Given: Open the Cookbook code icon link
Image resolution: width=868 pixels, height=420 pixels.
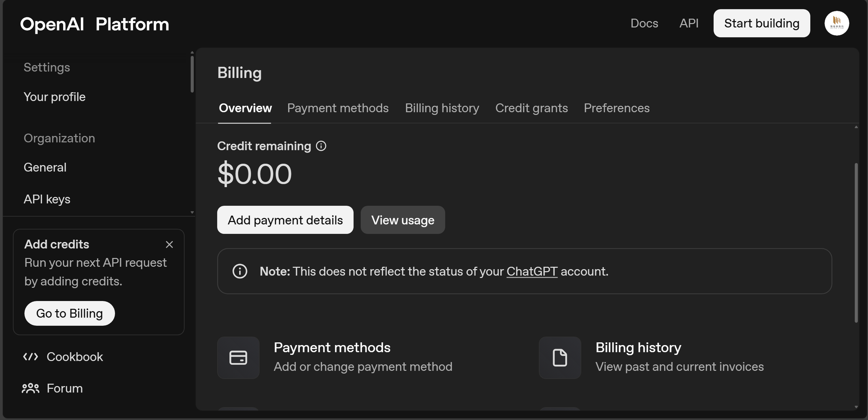Looking at the screenshot, I should [x=31, y=357].
